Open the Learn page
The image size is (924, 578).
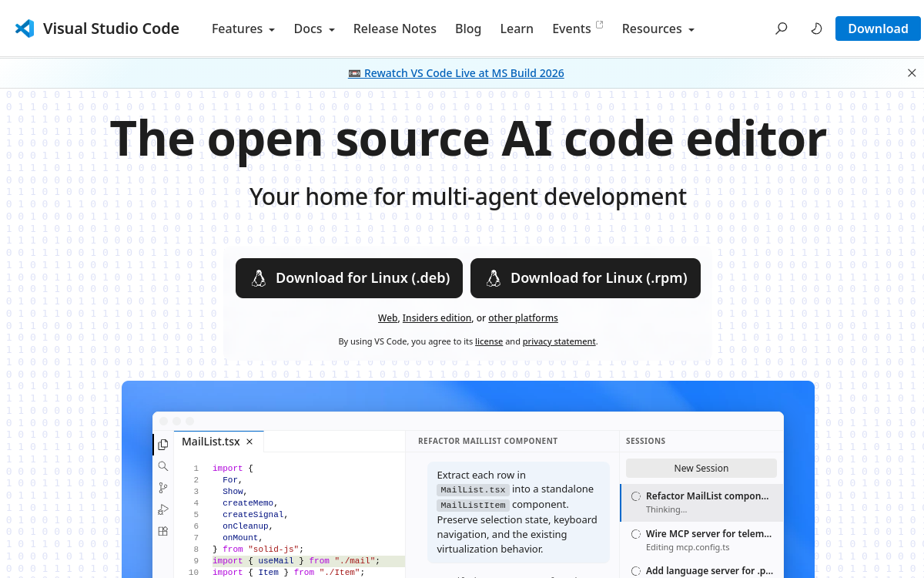[x=517, y=29]
